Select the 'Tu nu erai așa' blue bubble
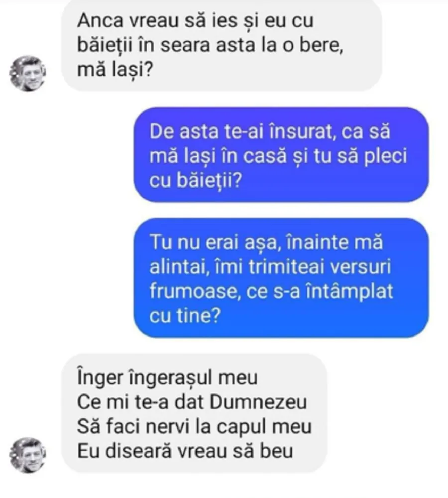Image resolution: width=448 pixels, height=498 pixels. [281, 278]
